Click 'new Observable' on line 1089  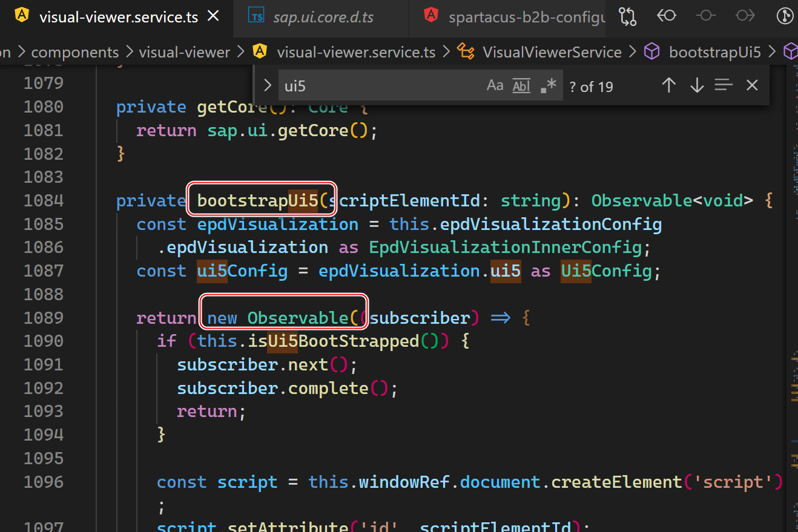[x=279, y=318]
